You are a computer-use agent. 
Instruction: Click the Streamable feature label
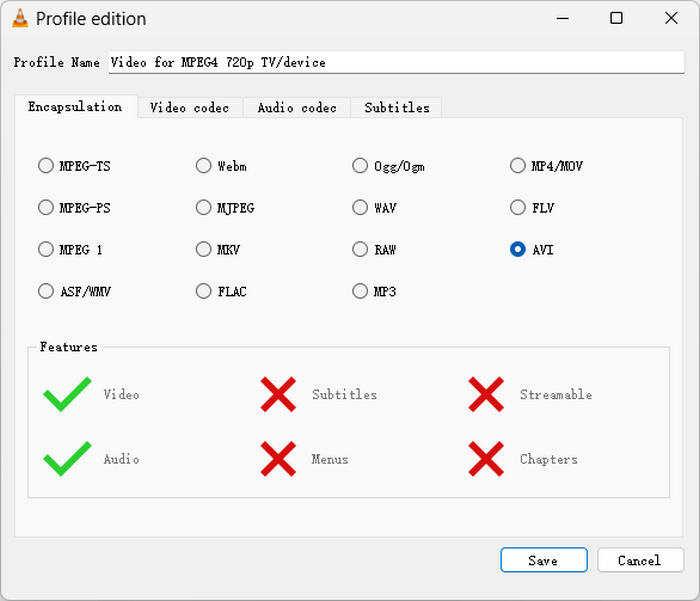click(x=556, y=394)
